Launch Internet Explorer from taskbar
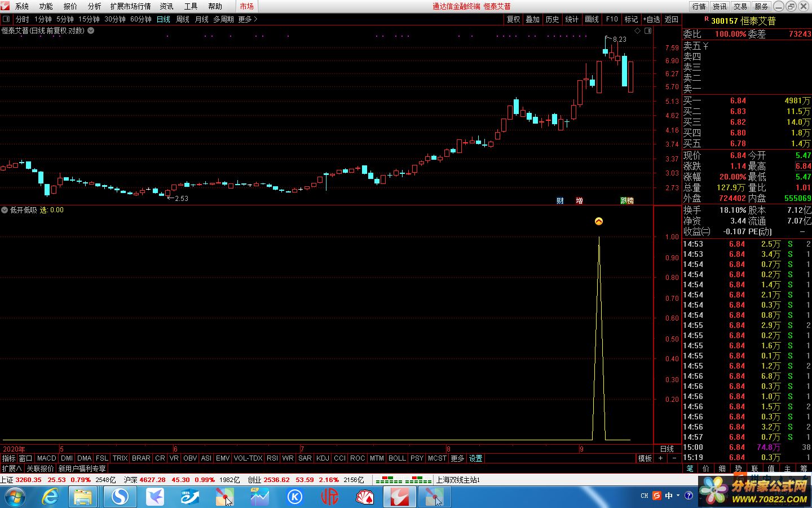This screenshot has height=508, width=812. [x=50, y=497]
